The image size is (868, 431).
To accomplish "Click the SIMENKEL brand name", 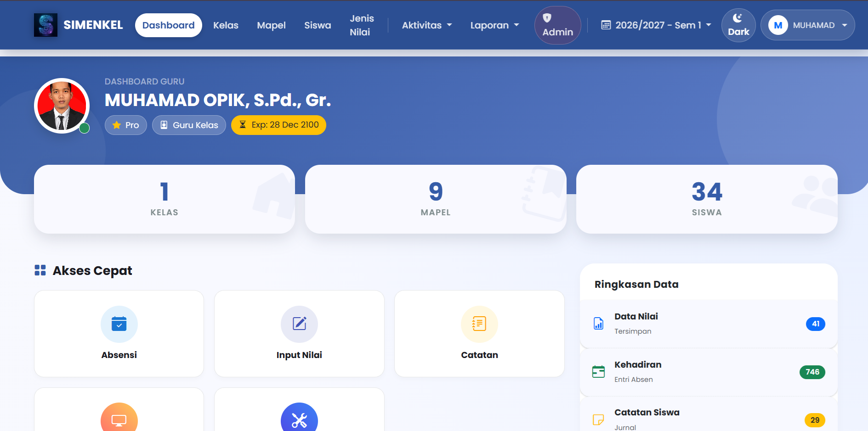I will 93,25.
